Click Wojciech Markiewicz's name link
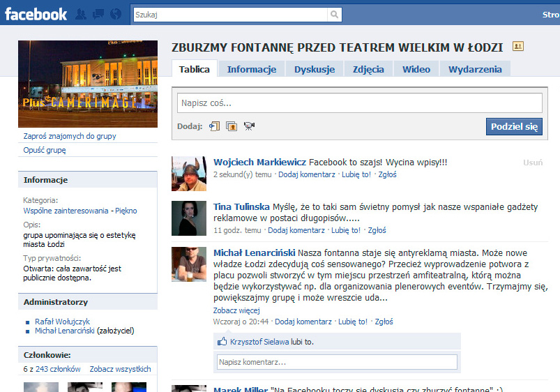 click(259, 163)
